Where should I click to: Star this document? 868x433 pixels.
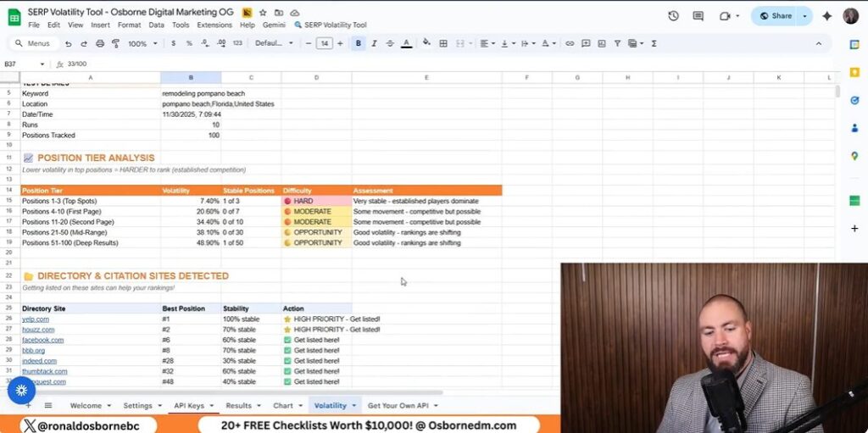(x=263, y=12)
